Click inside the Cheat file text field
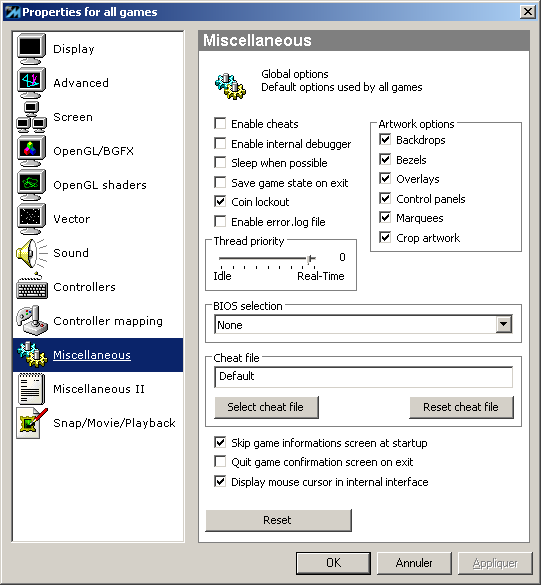 pyautogui.click(x=363, y=377)
